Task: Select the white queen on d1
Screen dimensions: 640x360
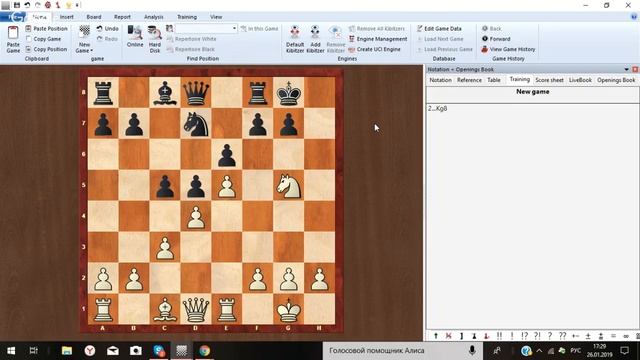Action: coord(196,309)
